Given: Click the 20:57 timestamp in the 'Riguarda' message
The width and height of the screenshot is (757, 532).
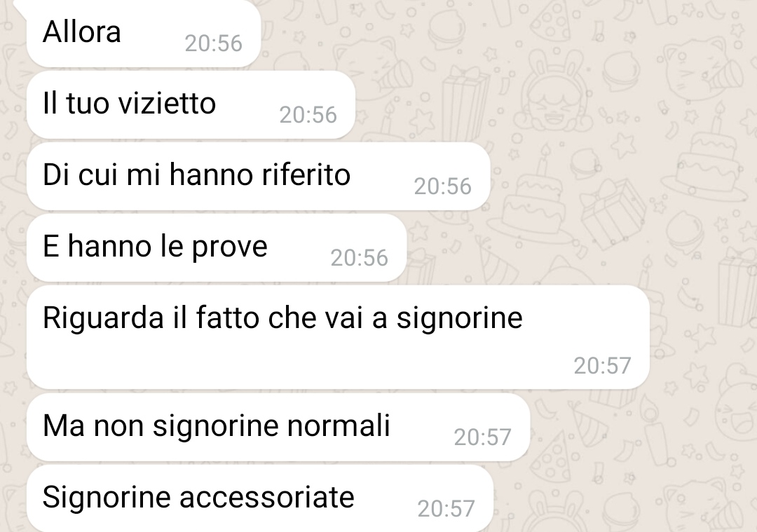Looking at the screenshot, I should [x=603, y=366].
